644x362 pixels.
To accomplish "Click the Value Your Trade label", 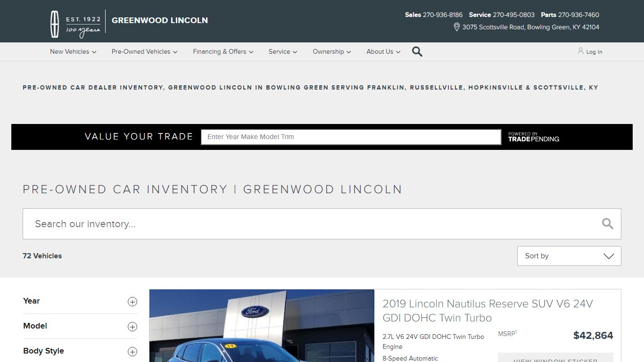I will pos(139,137).
